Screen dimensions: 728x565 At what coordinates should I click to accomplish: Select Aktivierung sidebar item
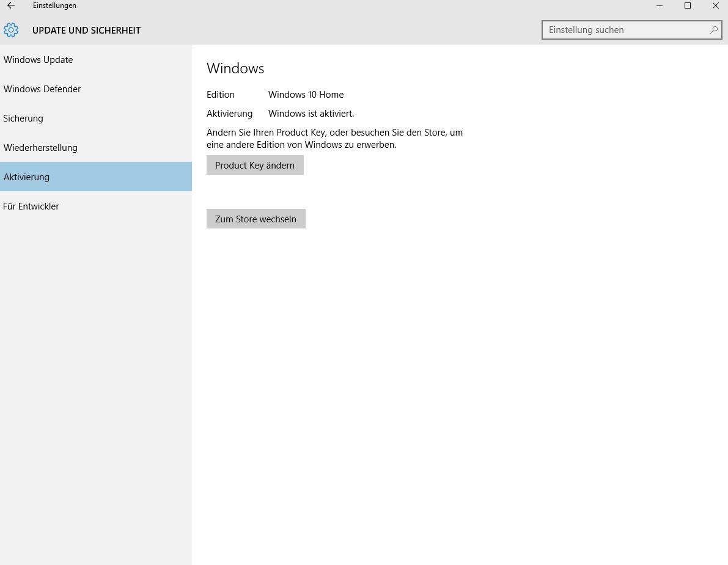click(x=95, y=177)
